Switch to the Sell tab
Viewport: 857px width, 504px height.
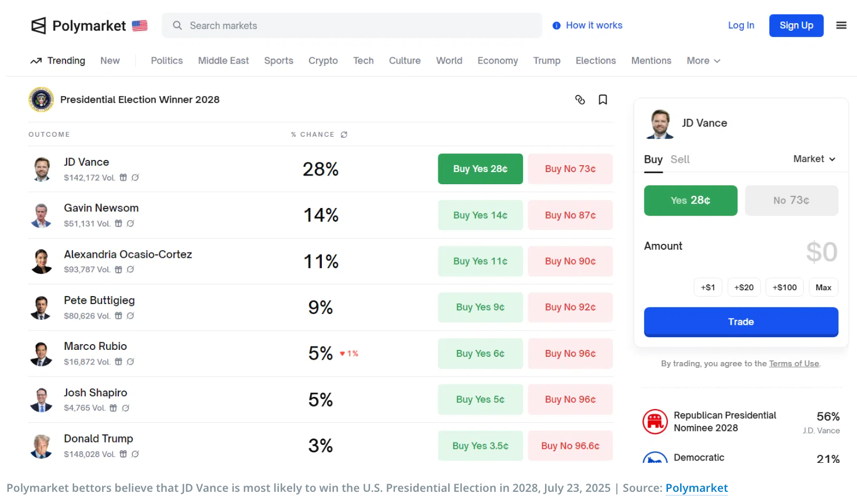[680, 159]
